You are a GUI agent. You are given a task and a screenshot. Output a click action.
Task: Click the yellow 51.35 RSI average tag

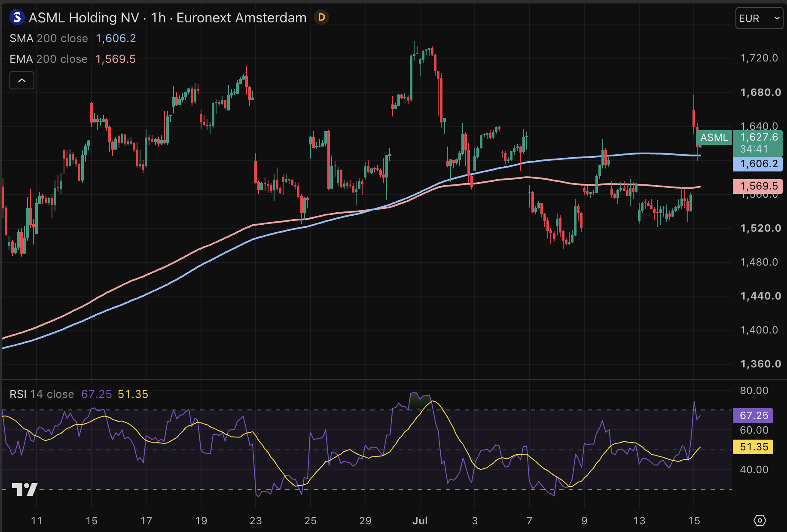pos(753,447)
